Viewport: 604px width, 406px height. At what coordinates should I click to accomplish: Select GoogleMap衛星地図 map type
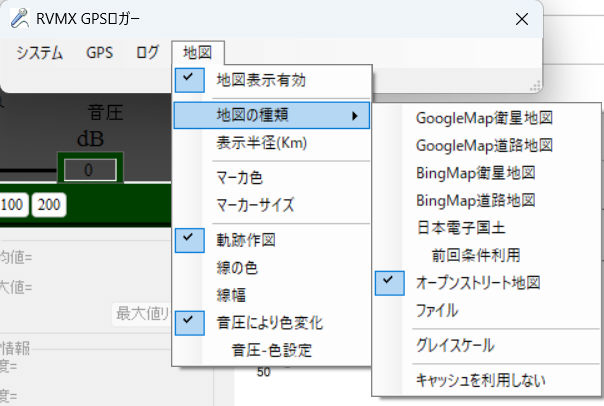tap(484, 118)
